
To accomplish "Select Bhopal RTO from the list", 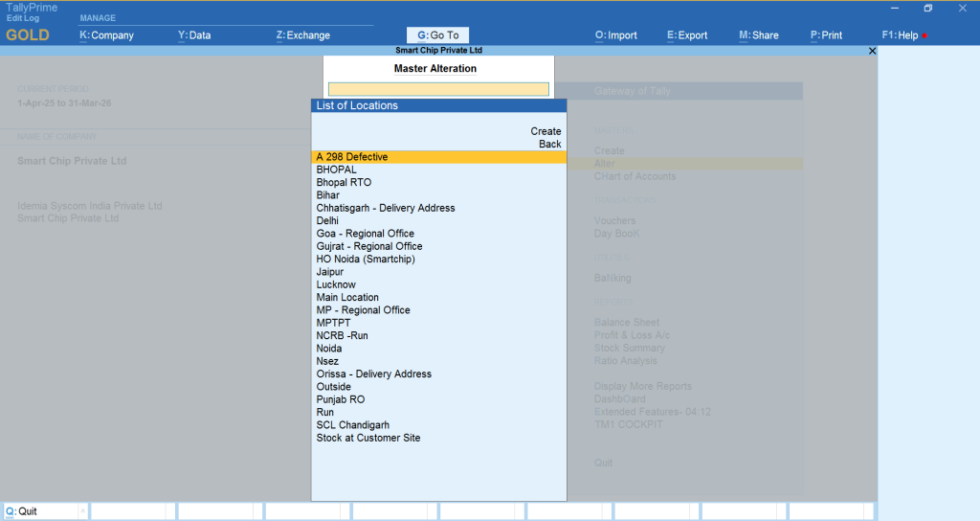I will coord(344,182).
